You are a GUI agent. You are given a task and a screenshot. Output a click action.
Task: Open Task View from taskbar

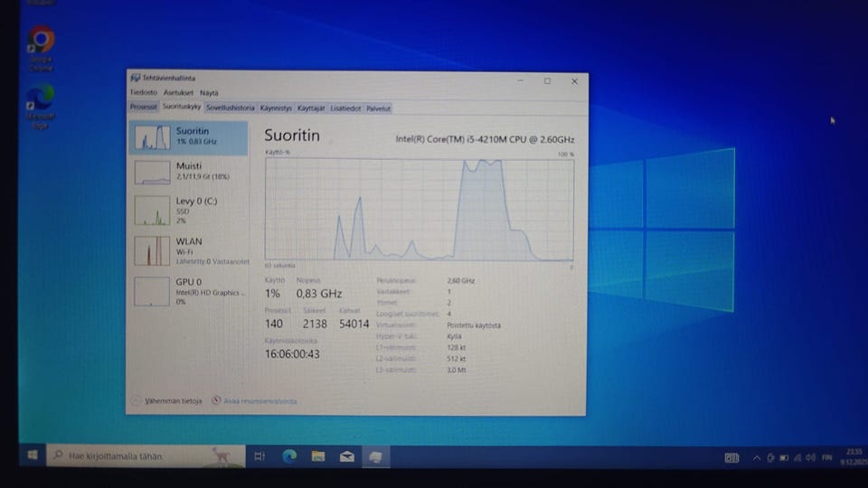tap(259, 456)
